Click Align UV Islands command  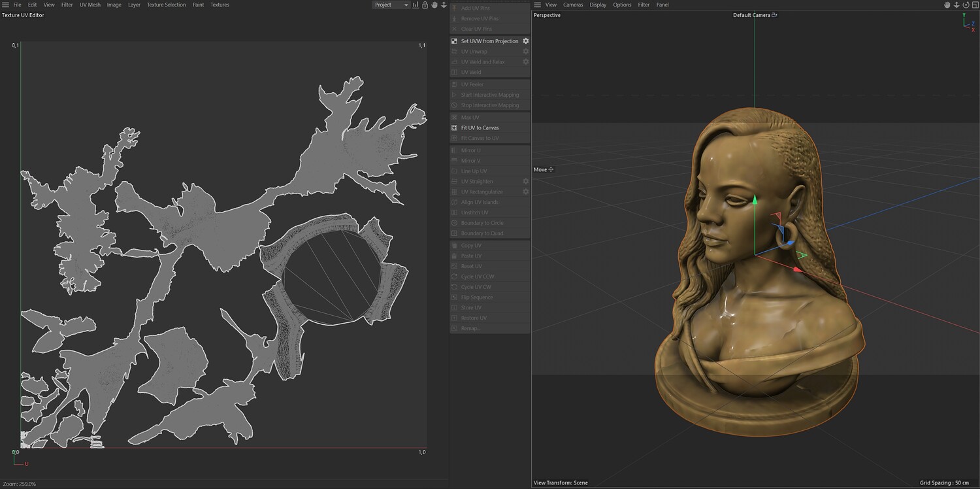tap(490, 203)
